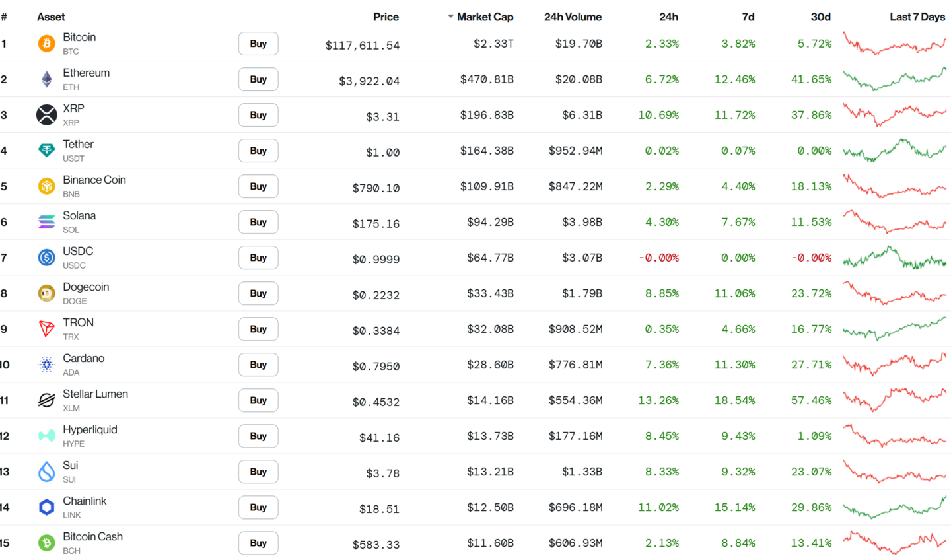The image size is (951, 560).
Task: Click the USDC blue dollar icon
Action: [x=46, y=258]
